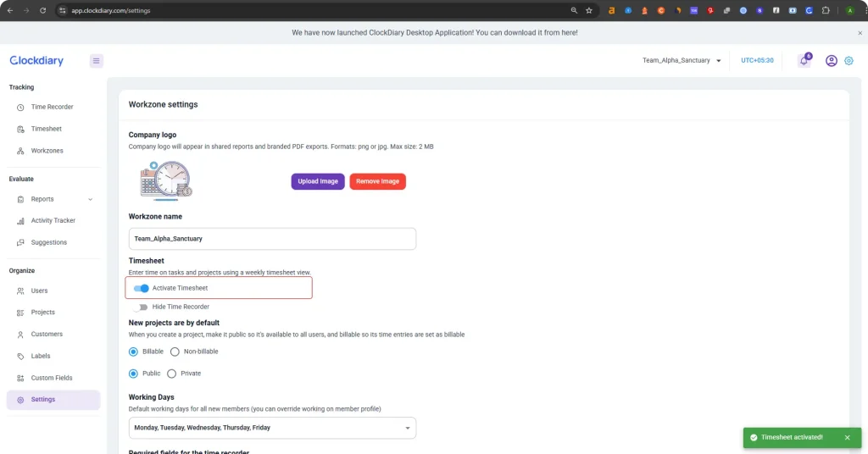Screen dimensions: 868x454
Task: Select the Billable radio button
Action: tap(133, 352)
